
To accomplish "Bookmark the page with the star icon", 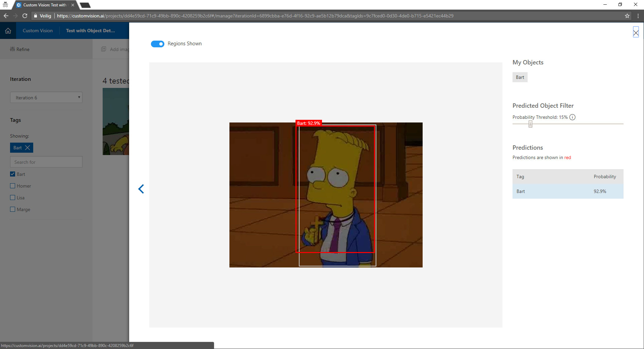I will 627,16.
